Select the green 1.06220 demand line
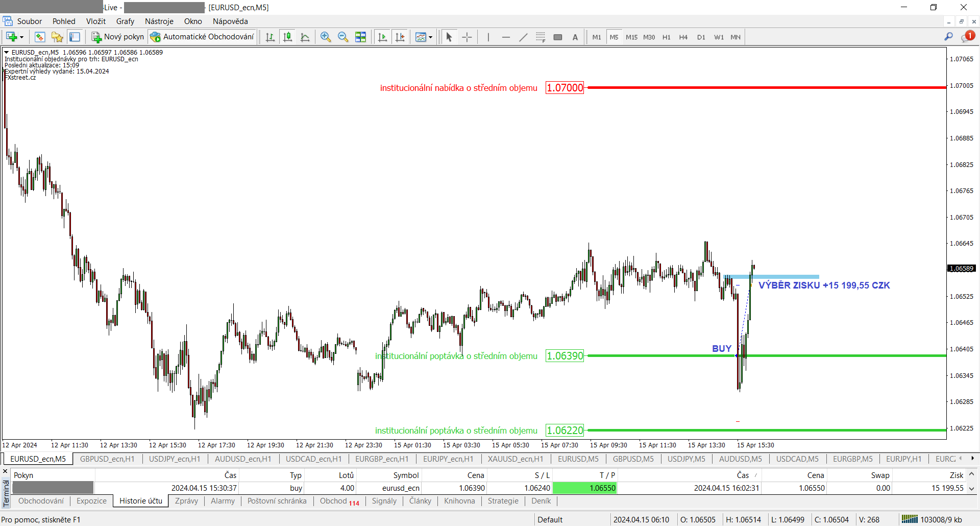Screen dimensions: 980x526 click(767, 430)
